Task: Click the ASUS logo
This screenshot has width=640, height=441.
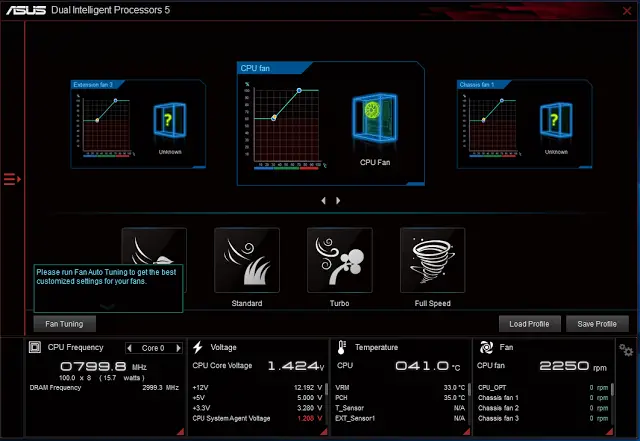Action: click(x=26, y=10)
